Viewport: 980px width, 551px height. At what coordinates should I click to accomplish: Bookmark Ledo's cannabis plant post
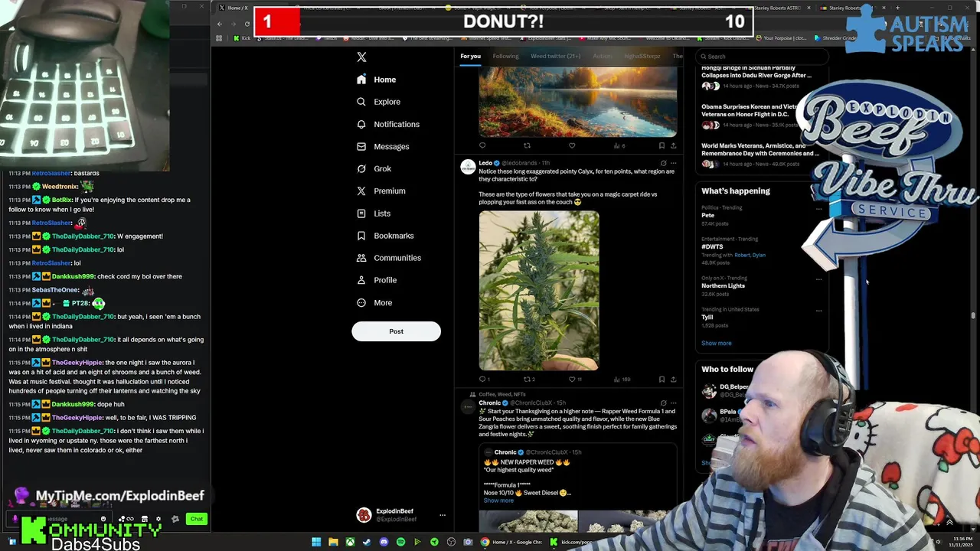(x=661, y=379)
